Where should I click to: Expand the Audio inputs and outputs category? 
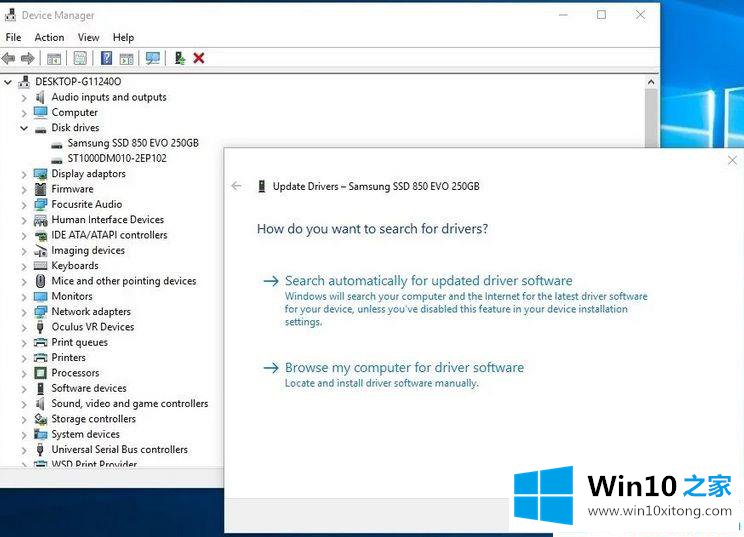pos(24,98)
